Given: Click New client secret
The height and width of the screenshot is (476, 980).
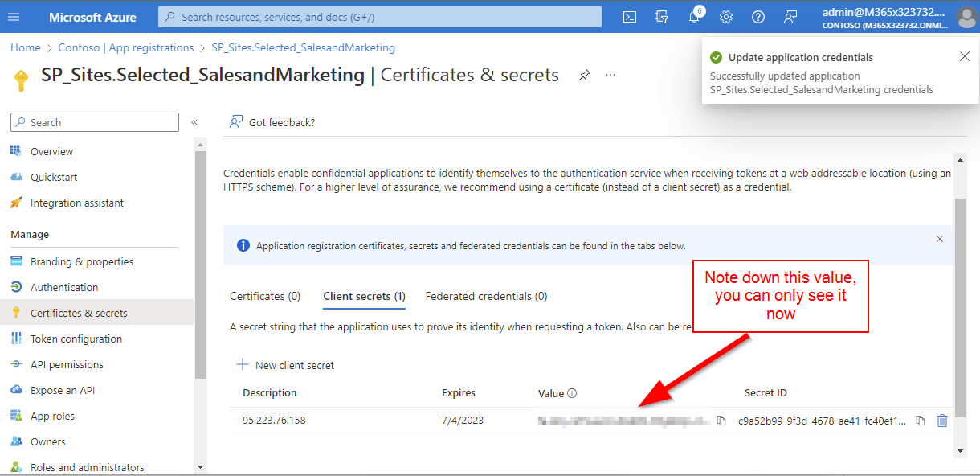Looking at the screenshot, I should click(x=285, y=365).
